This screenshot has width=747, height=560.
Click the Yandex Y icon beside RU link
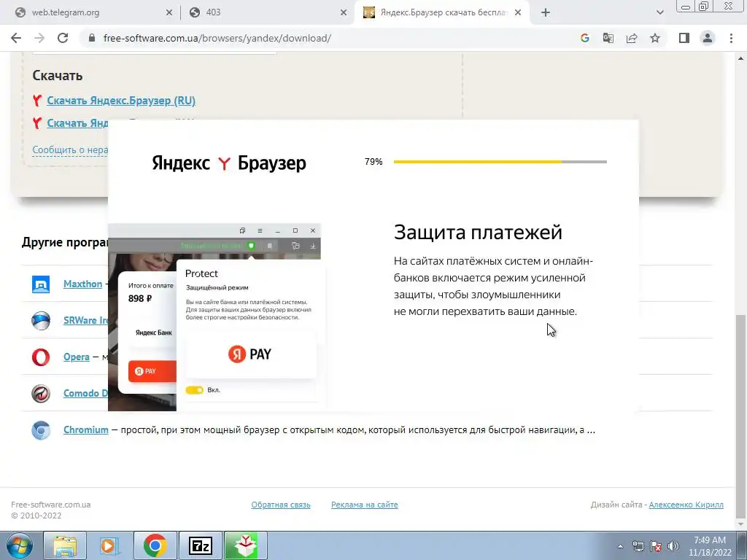(37, 101)
